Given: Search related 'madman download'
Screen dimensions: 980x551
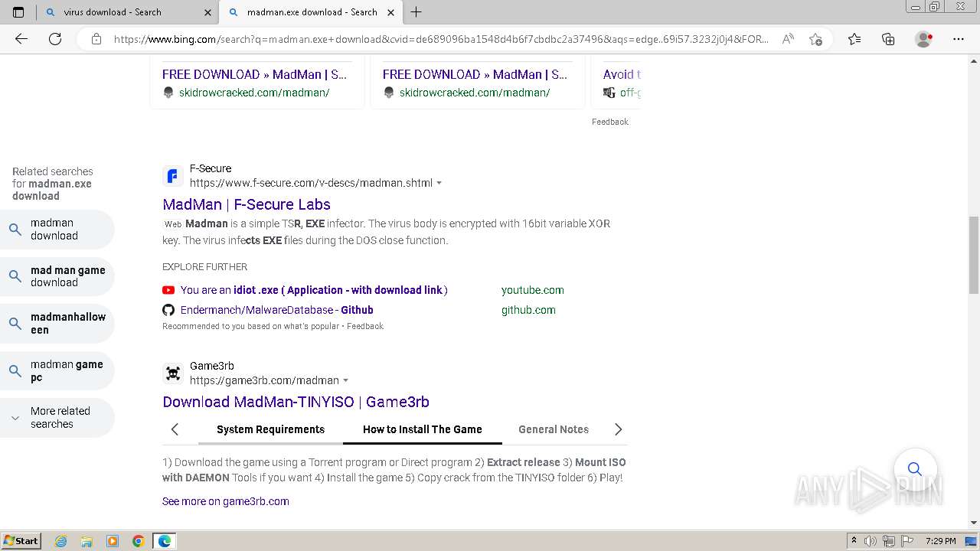Looking at the screenshot, I should (57, 230).
